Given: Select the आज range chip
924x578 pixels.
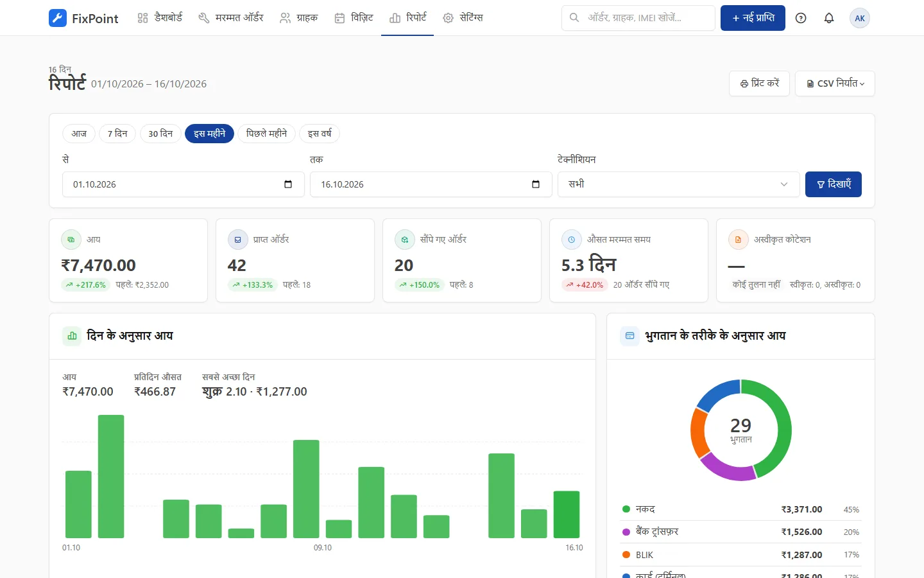Looking at the screenshot, I should coord(79,134).
